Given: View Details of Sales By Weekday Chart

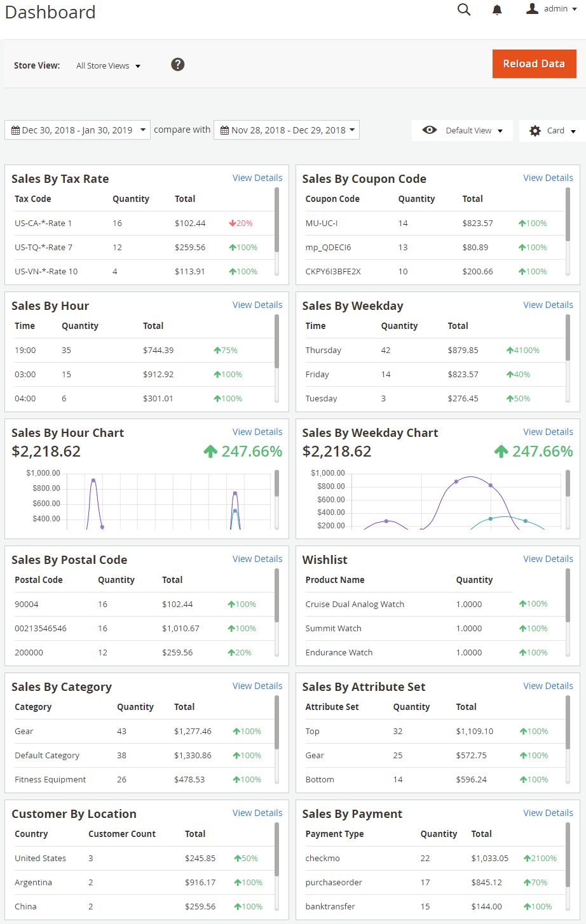Looking at the screenshot, I should point(548,432).
